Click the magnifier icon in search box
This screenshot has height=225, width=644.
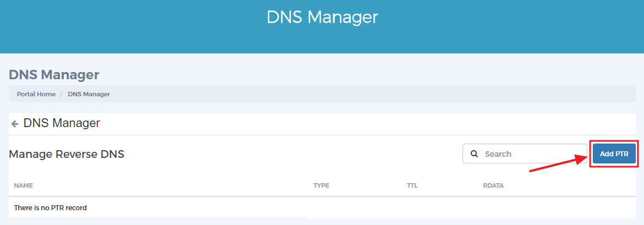point(475,154)
